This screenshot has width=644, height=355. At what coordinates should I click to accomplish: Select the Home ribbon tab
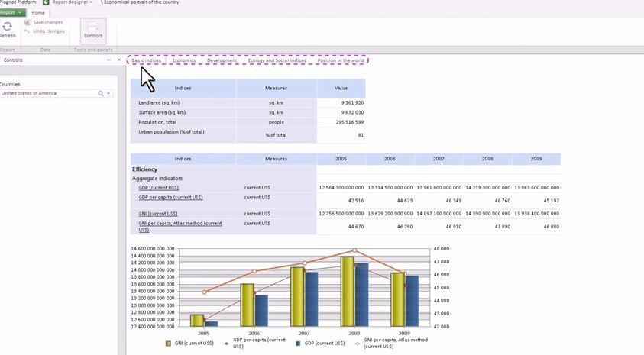37,13
